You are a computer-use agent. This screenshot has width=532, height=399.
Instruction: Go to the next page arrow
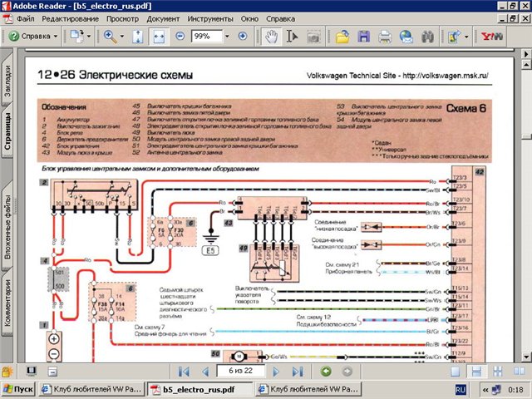point(276,372)
